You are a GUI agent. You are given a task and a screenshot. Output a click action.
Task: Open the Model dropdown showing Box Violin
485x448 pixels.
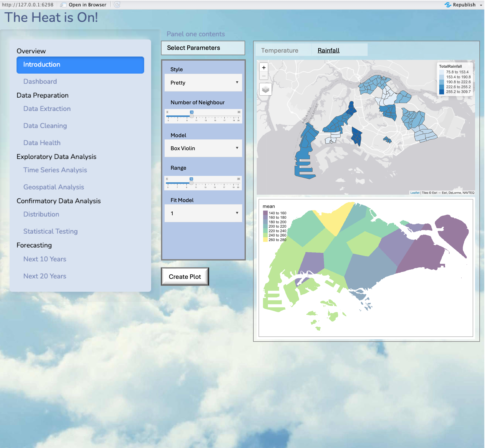pos(203,148)
